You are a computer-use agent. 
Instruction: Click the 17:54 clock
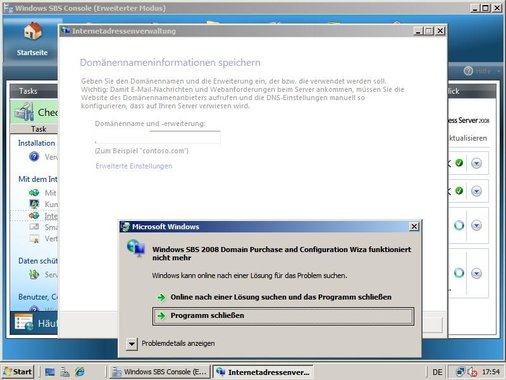(x=491, y=372)
